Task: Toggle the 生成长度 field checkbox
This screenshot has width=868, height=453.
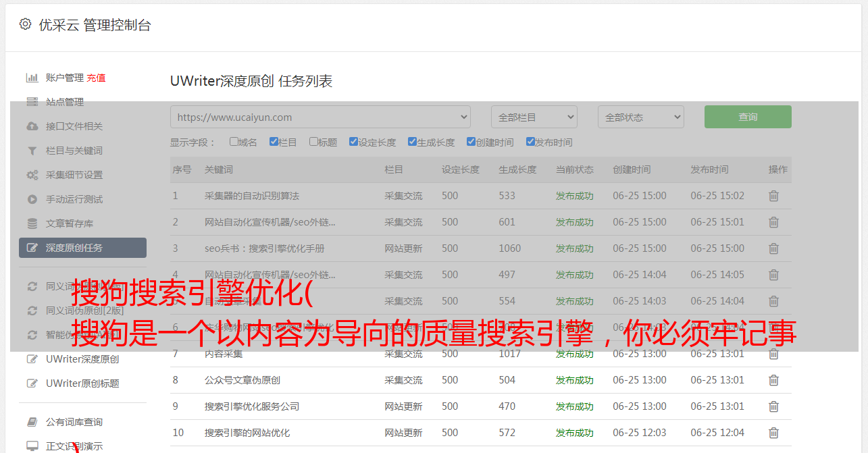Action: point(412,142)
